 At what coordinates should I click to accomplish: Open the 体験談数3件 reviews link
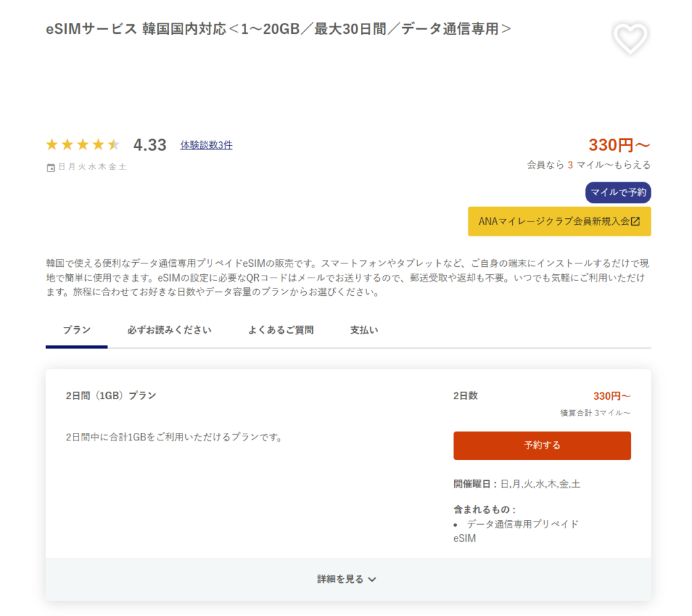click(206, 145)
